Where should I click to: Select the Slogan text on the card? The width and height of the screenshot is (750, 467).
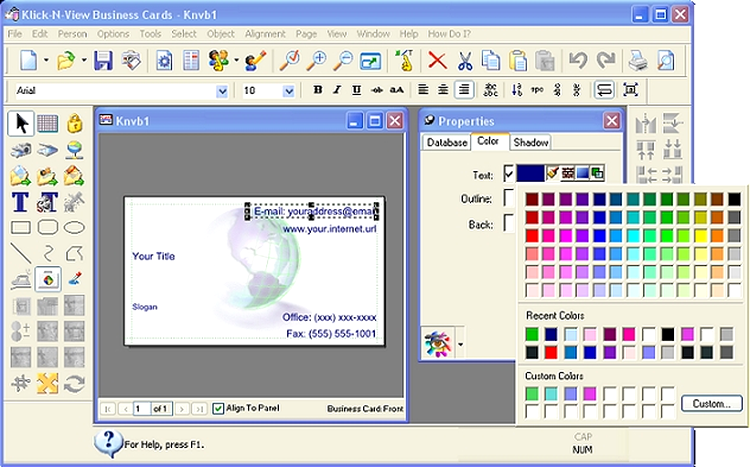click(x=144, y=307)
